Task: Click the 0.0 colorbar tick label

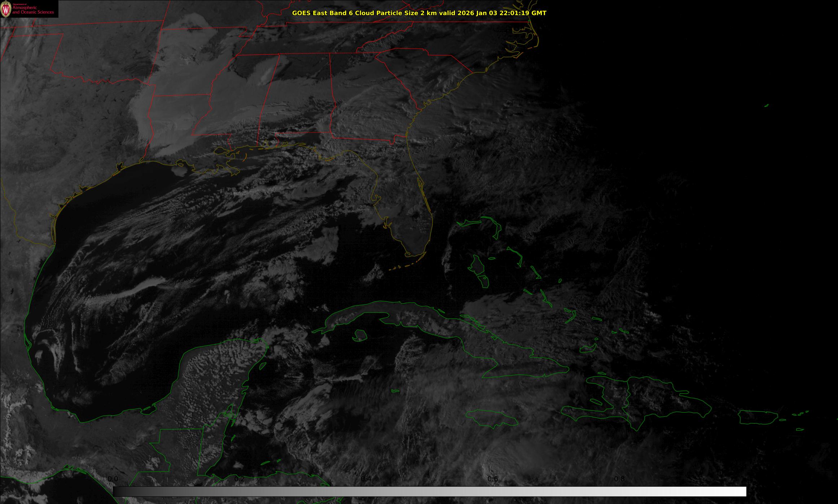Action: [x=113, y=479]
